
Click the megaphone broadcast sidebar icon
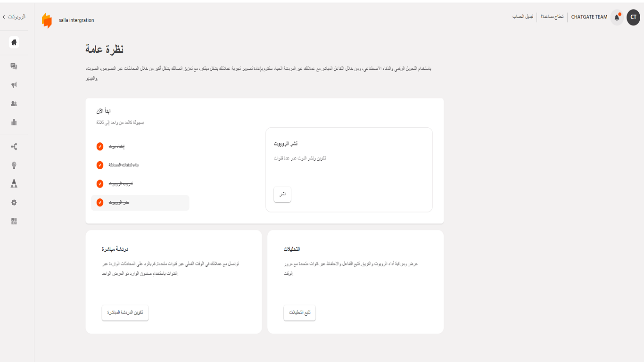point(14,85)
